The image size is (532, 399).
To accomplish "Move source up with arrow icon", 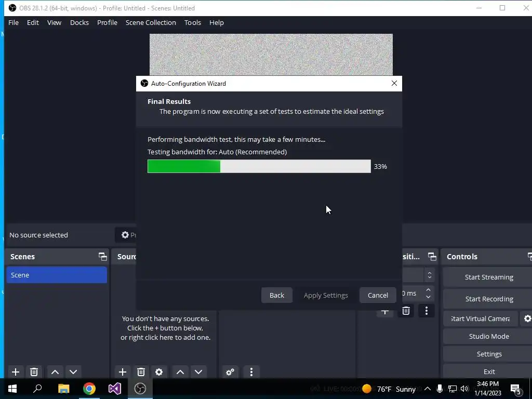I will (180, 372).
